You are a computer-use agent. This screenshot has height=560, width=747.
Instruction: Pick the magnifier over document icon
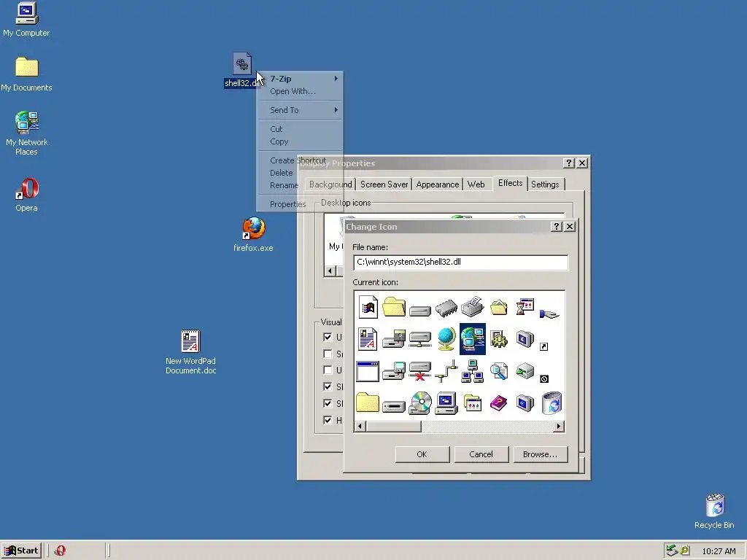pos(499,371)
